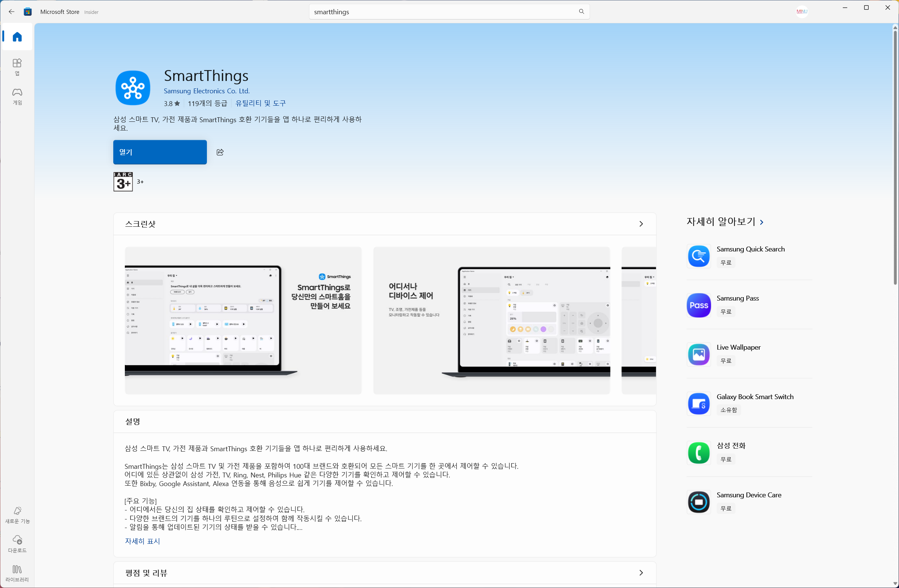Go back with the back arrow
899x588 pixels.
tap(11, 12)
